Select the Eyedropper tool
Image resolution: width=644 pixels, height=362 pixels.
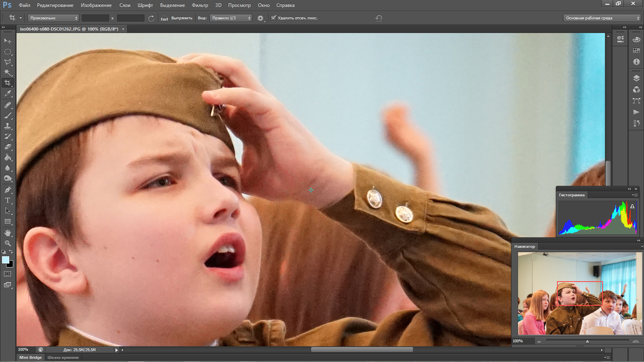[x=8, y=93]
